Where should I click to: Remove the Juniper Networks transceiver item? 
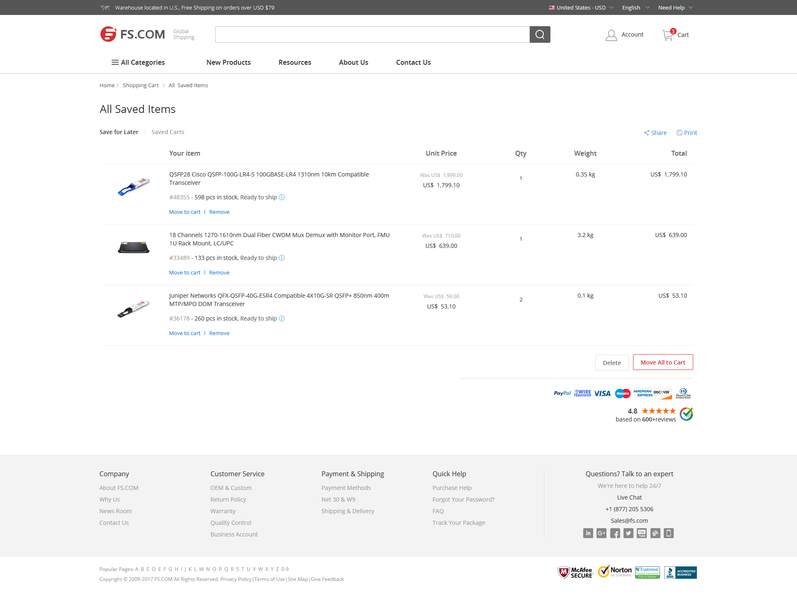(219, 334)
